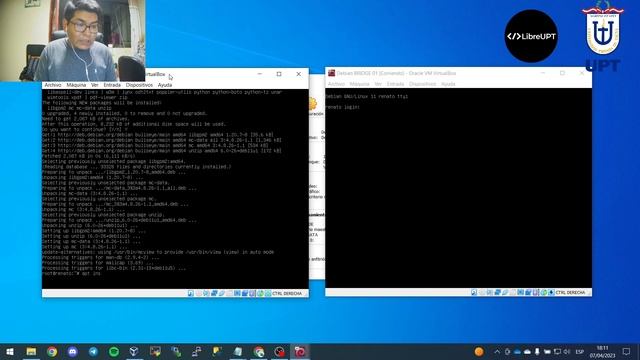Click hard disk status icon in left VM window
The height and width of the screenshot is (360, 640).
[x=191, y=293]
